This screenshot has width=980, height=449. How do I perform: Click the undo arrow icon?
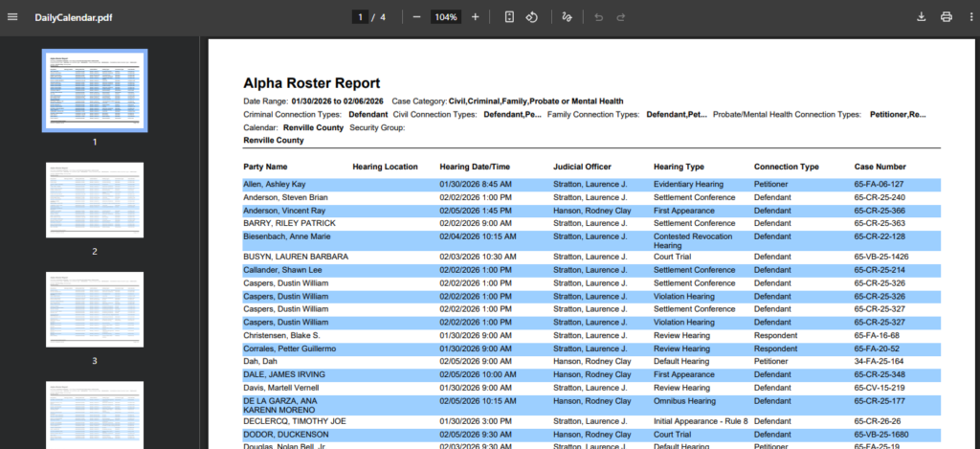[x=598, y=17]
